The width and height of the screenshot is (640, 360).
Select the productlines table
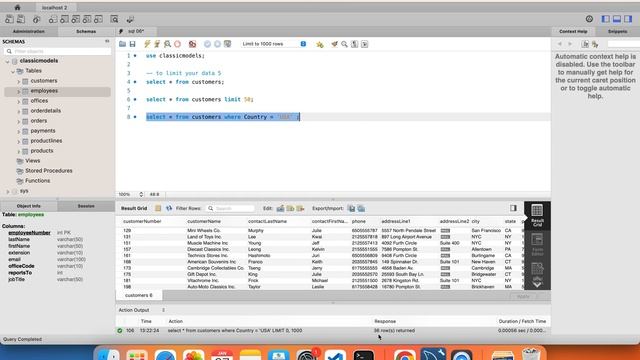[x=46, y=140]
